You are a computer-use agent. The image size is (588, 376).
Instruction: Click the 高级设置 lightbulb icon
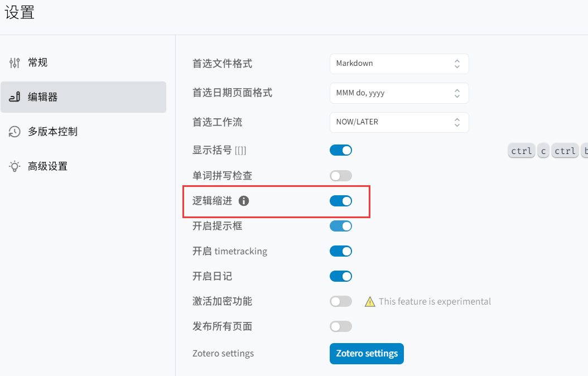15,166
